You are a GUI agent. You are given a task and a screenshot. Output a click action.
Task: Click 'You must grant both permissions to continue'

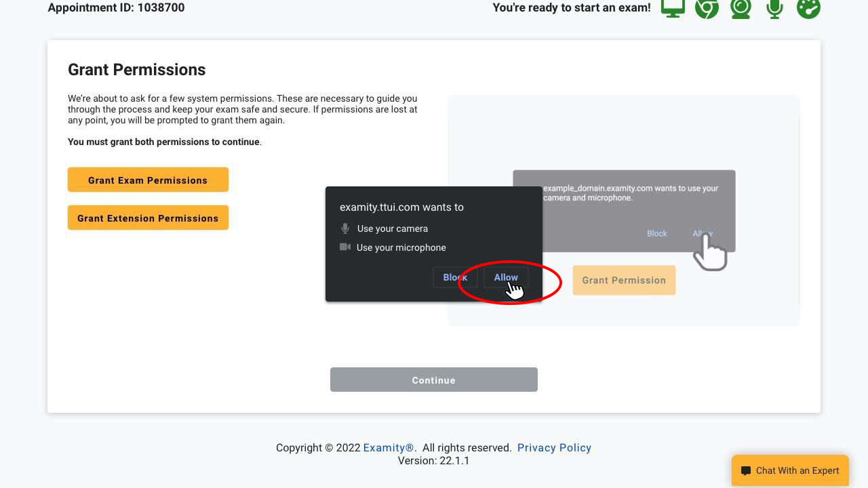pyautogui.click(x=163, y=142)
